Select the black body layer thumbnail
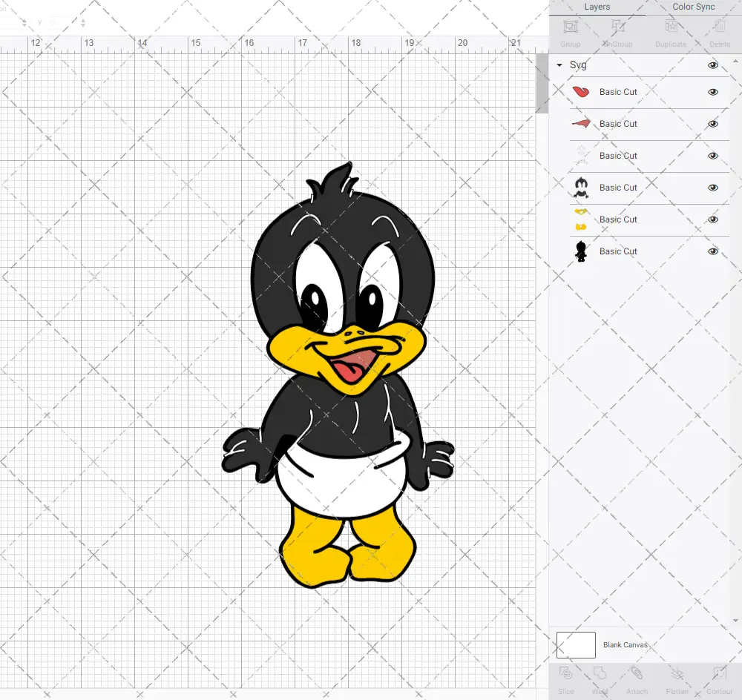This screenshot has width=742, height=700. pyautogui.click(x=581, y=188)
